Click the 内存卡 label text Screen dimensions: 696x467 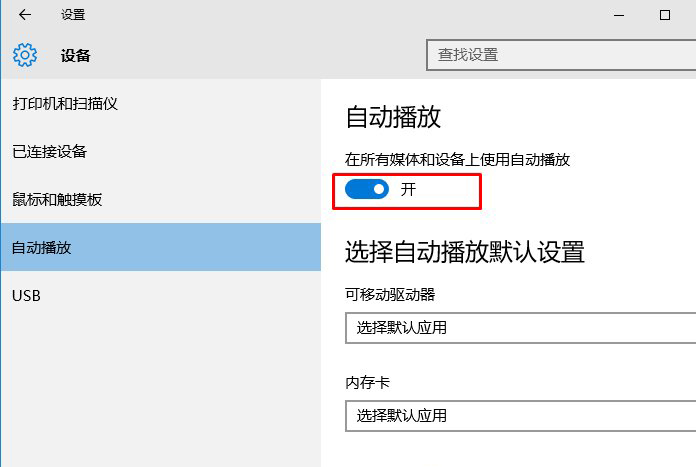[x=368, y=381]
